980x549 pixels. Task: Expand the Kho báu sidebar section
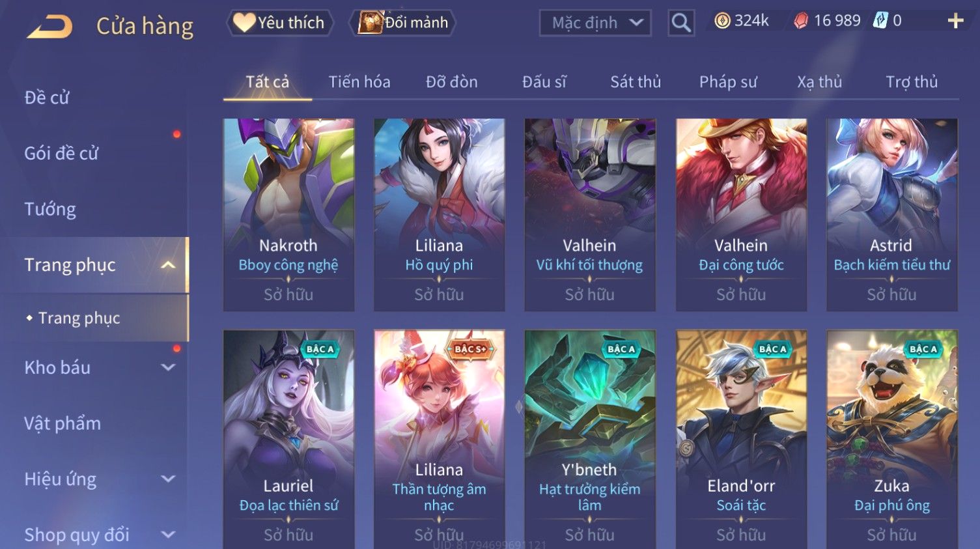point(168,367)
